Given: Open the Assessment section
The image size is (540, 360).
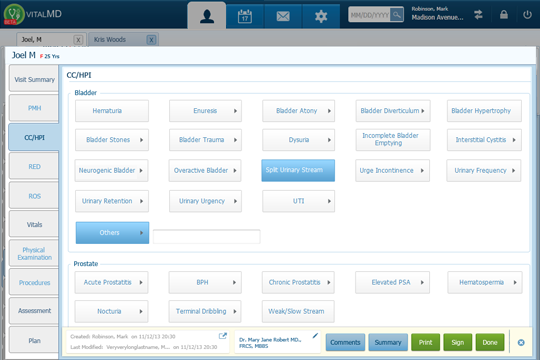Looking at the screenshot, I should pyautogui.click(x=34, y=311).
